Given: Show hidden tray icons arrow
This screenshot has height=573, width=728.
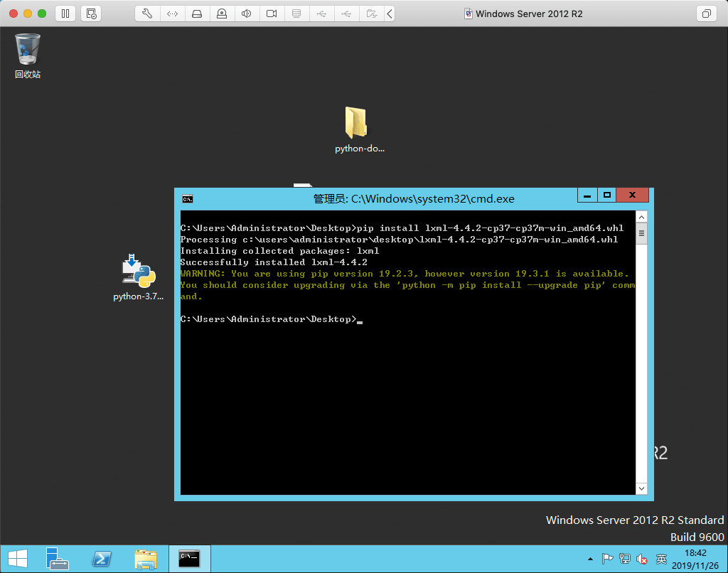Looking at the screenshot, I should 590,559.
